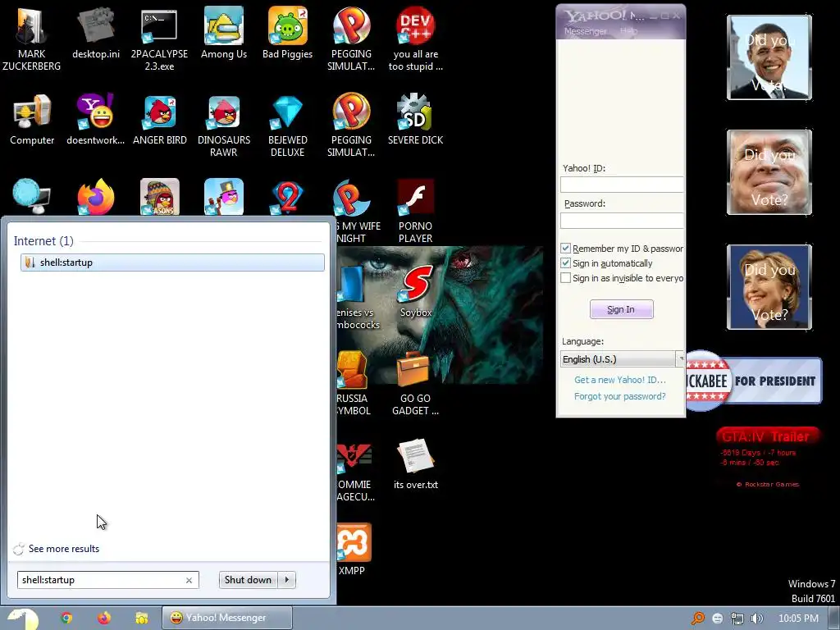Focus the Yahoo! ID input field
This screenshot has width=840, height=630.
(x=622, y=185)
